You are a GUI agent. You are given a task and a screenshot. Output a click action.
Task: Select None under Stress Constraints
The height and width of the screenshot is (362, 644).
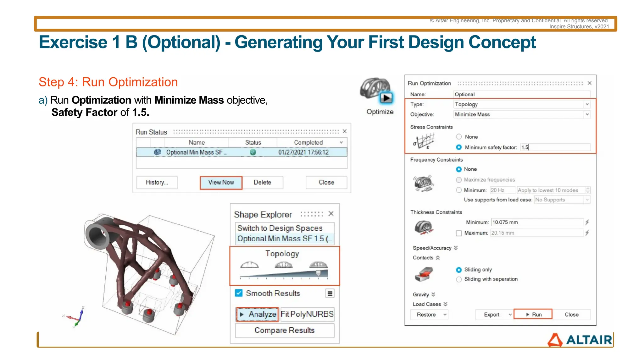point(459,137)
